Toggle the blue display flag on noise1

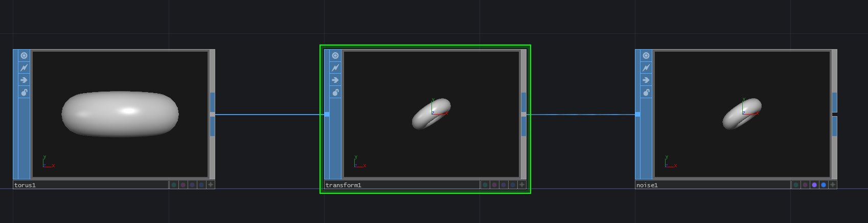click(823, 185)
